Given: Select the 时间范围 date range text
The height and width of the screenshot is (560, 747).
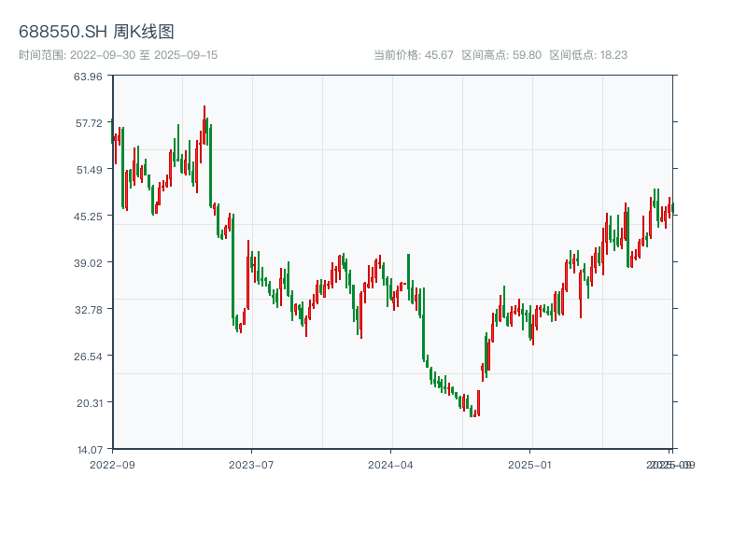Looking at the screenshot, I should pos(118,55).
